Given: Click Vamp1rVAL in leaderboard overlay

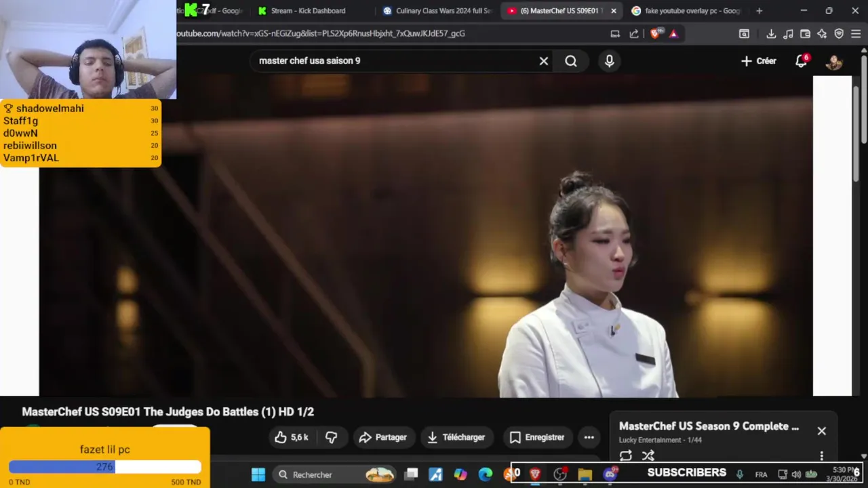Looking at the screenshot, I should point(31,158).
